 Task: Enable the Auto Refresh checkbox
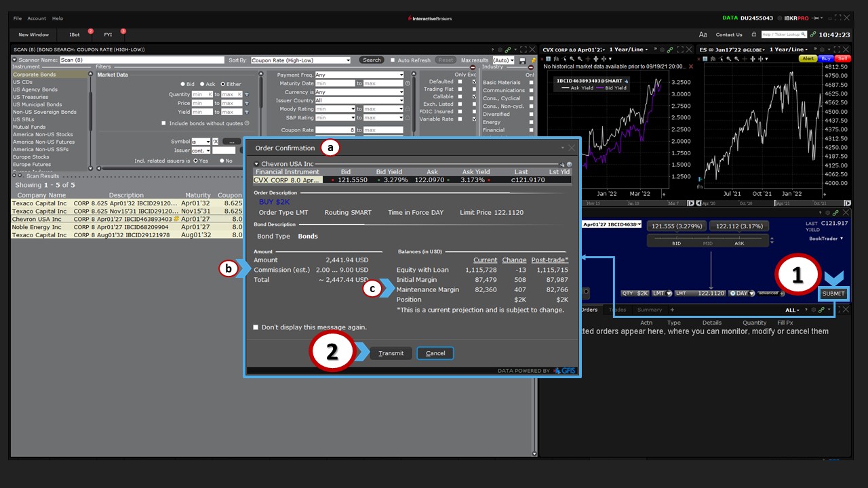(392, 60)
